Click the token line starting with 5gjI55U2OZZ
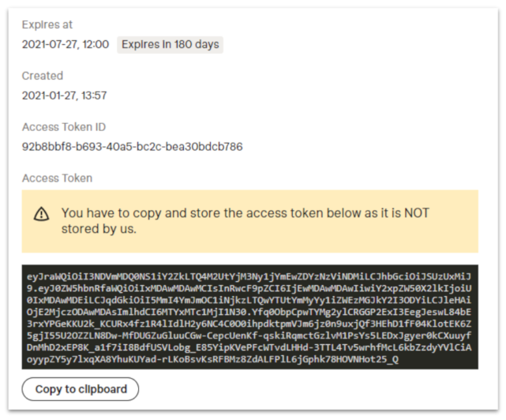The height and width of the screenshot is (420, 506). 249,336
